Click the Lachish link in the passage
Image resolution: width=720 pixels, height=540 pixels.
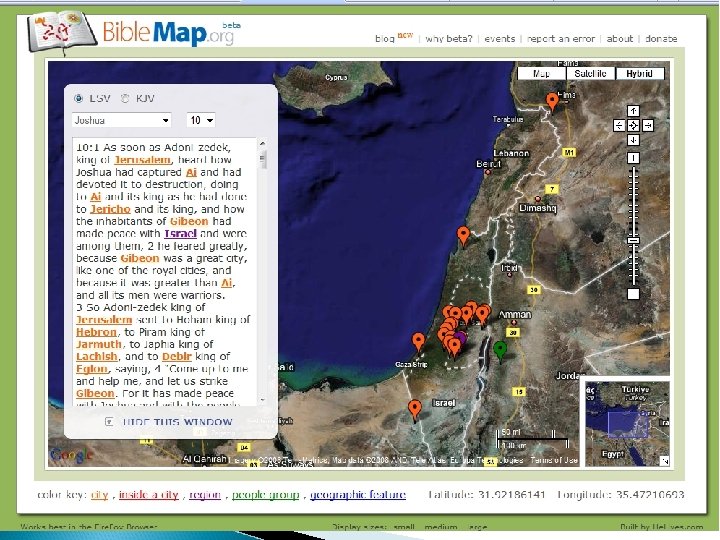(x=97, y=356)
